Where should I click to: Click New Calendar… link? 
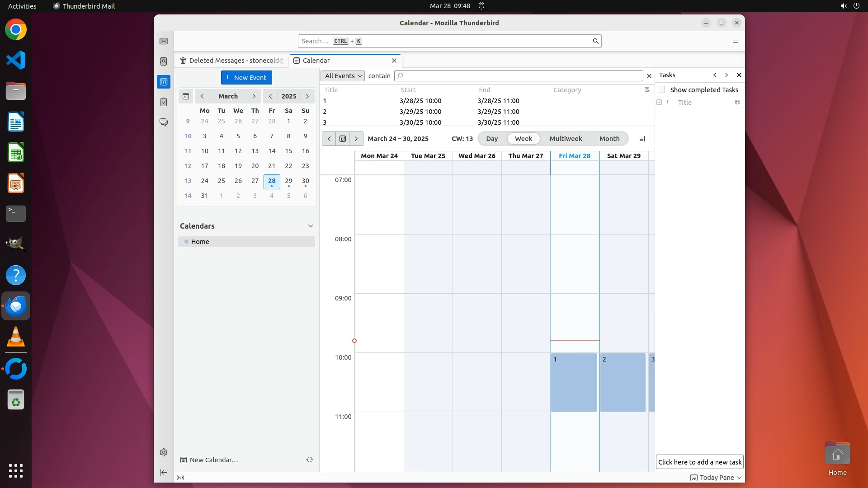click(x=213, y=460)
